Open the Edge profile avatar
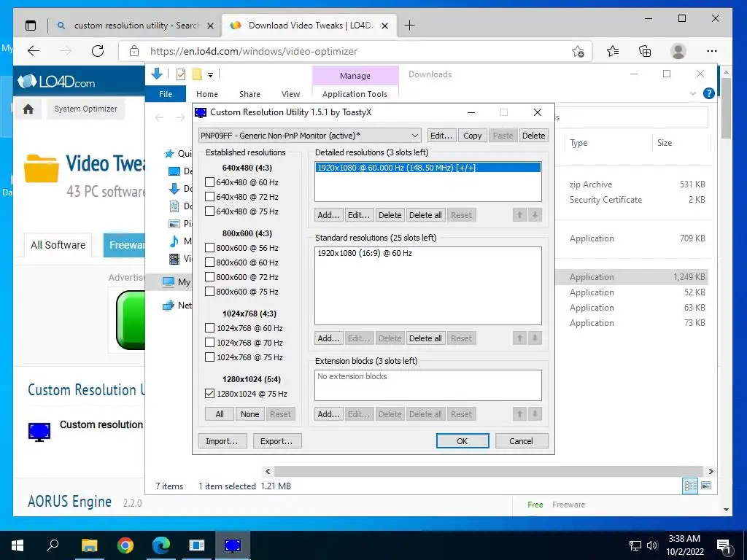 (678, 51)
